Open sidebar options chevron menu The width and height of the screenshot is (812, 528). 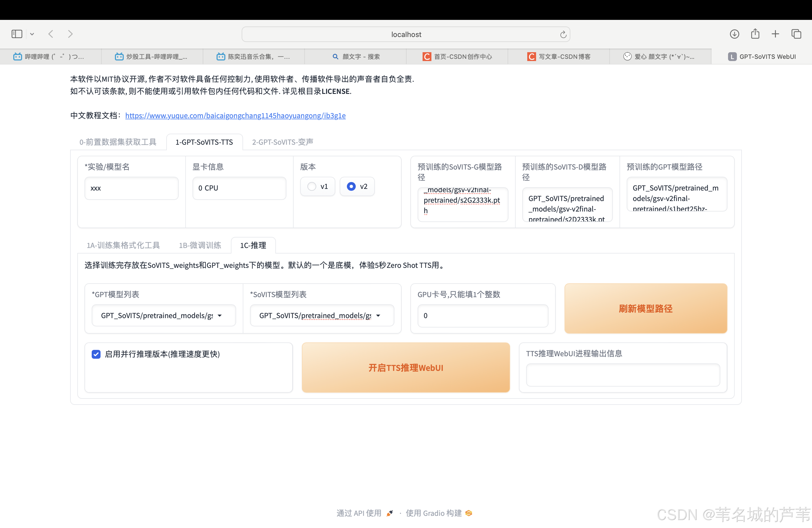(32, 34)
